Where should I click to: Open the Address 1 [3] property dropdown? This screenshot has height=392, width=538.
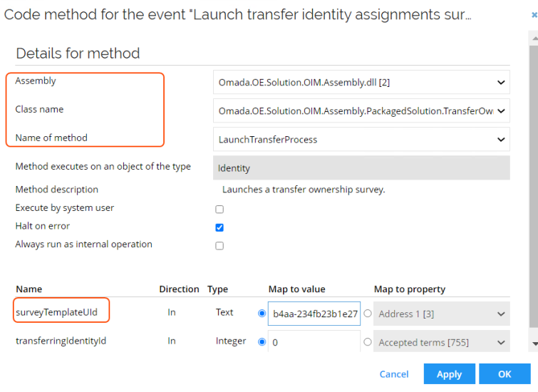point(442,314)
